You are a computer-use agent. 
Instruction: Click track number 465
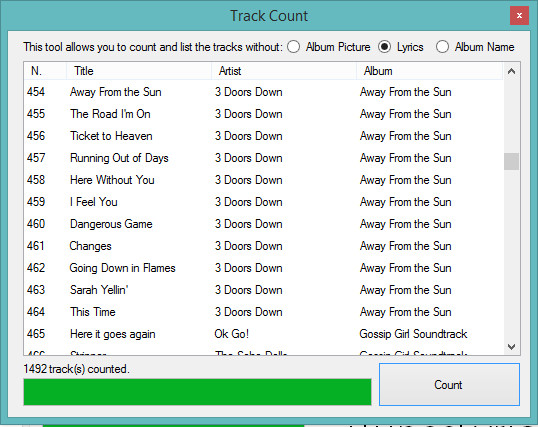coord(36,334)
